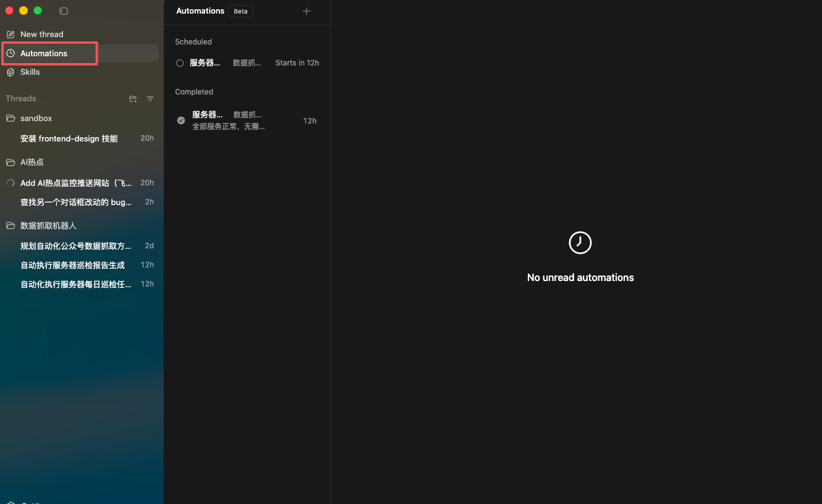Collapse the sandbox folder

pyautogui.click(x=36, y=118)
